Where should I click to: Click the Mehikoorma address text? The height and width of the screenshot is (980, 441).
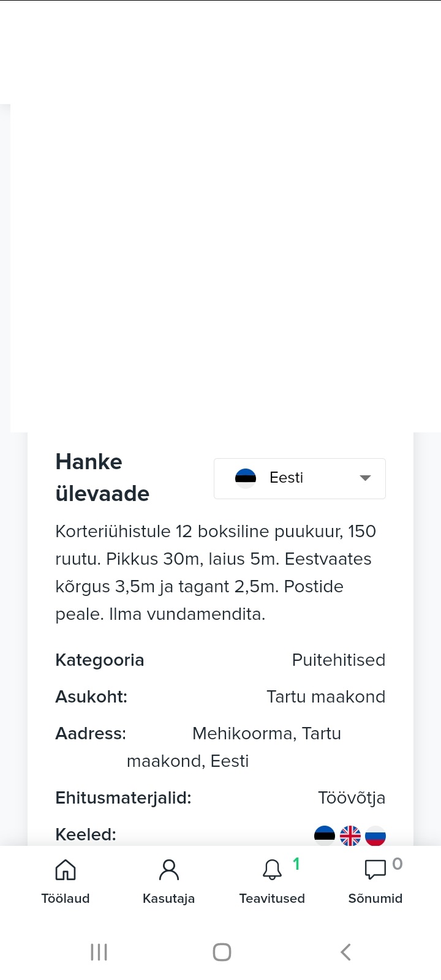pos(266,734)
